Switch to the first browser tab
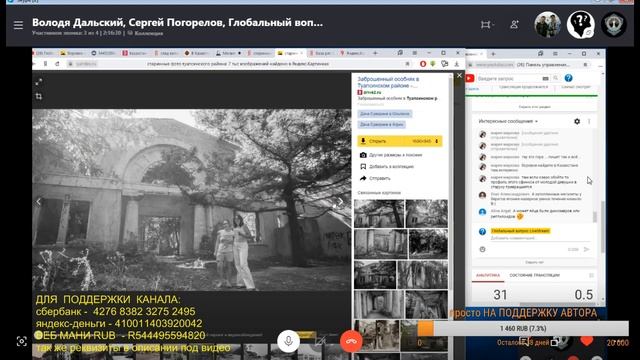Image resolution: width=640 pixels, height=360 pixels. coord(45,53)
